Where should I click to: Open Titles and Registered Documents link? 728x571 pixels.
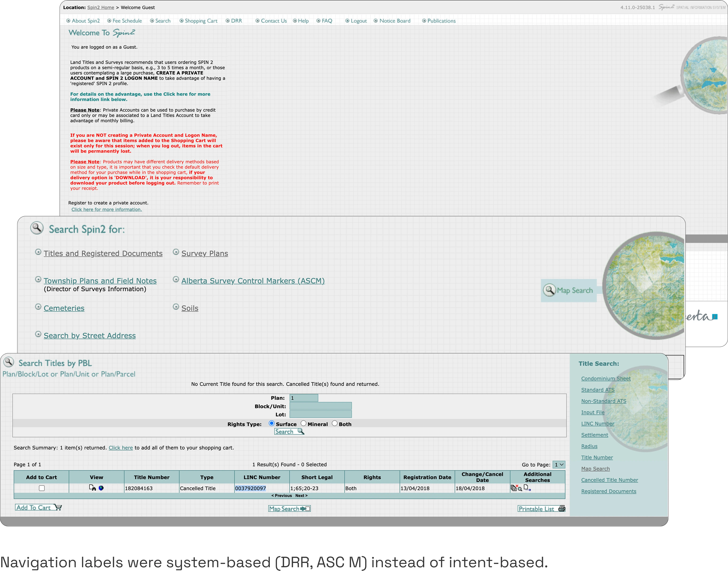click(x=103, y=253)
